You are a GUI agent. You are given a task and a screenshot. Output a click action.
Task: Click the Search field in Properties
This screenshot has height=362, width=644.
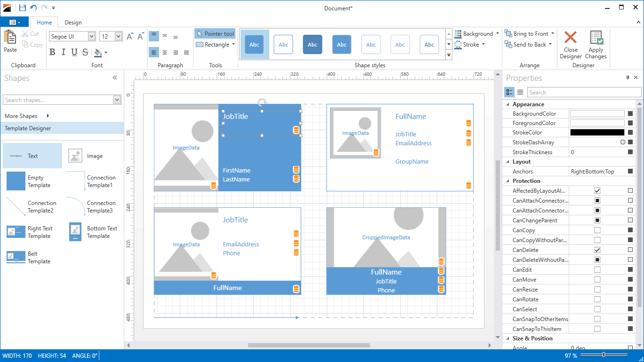point(584,93)
